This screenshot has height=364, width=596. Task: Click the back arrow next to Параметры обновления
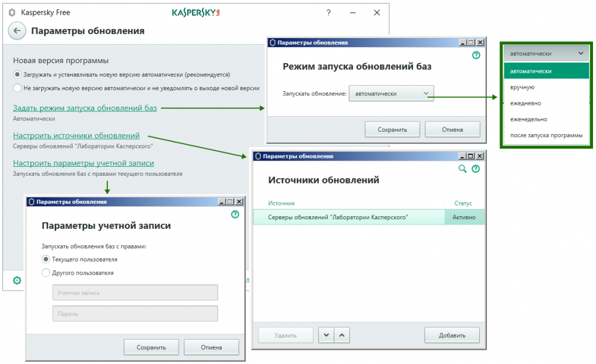pyautogui.click(x=17, y=30)
